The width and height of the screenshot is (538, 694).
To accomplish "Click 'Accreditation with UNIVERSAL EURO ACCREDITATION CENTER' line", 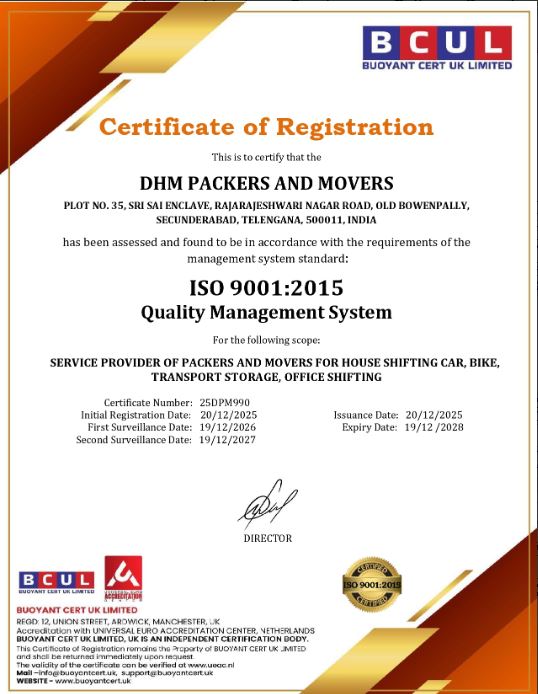I will pyautogui.click(x=165, y=630).
